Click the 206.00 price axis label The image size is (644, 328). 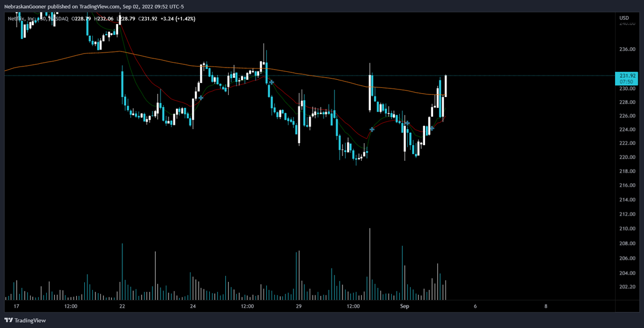[627, 258]
